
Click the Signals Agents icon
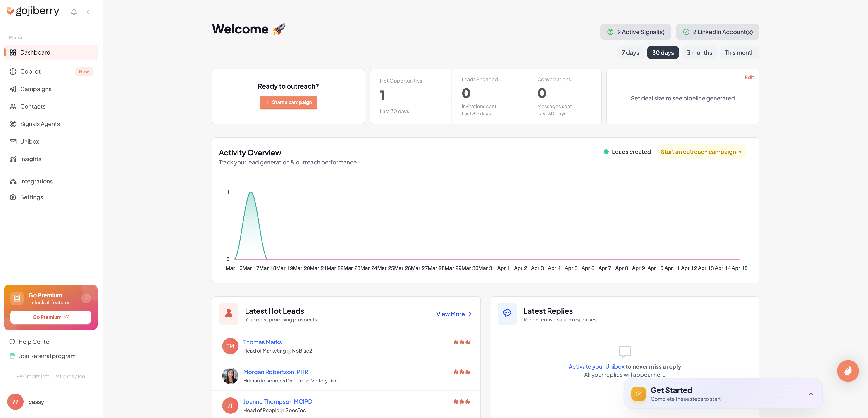click(13, 124)
